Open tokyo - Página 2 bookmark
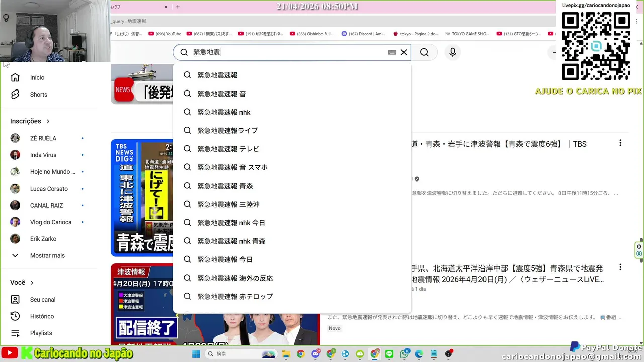The image size is (644, 362). pyautogui.click(x=415, y=34)
